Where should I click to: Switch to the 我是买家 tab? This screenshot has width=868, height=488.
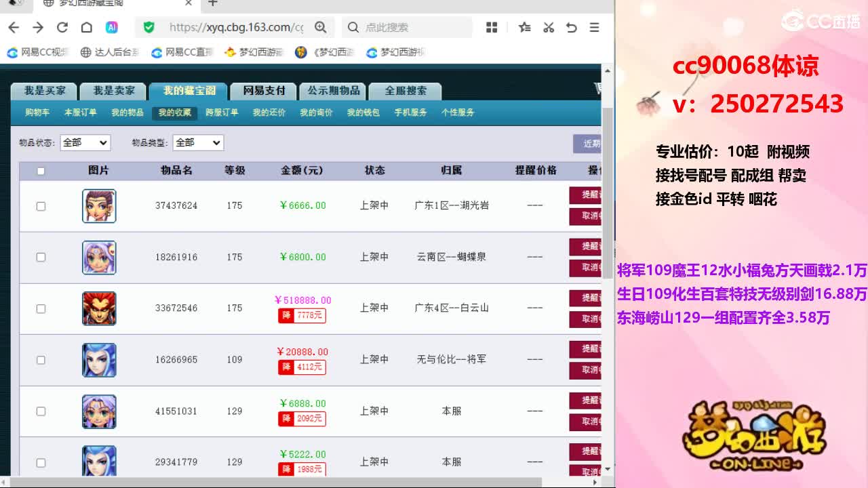tap(45, 91)
